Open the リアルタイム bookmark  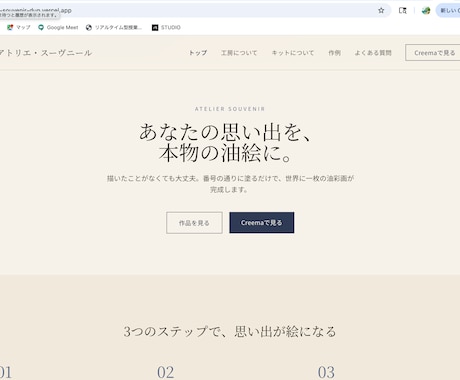point(114,28)
